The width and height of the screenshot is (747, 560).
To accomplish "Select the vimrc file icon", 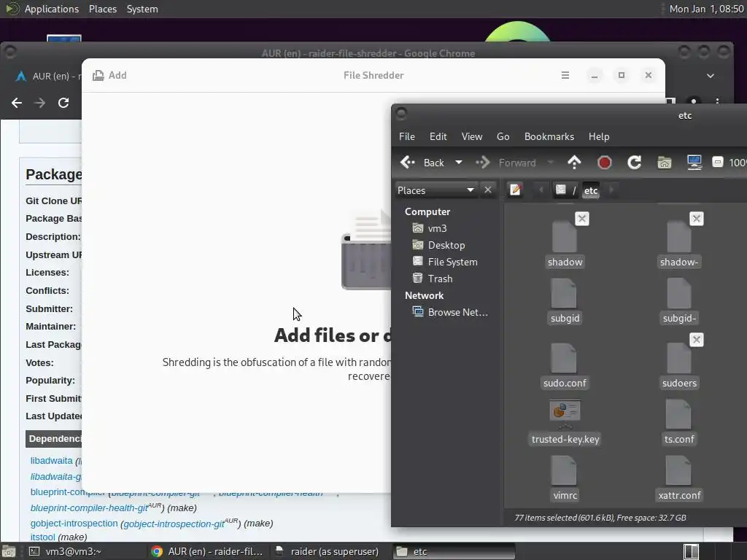I will tap(565, 470).
